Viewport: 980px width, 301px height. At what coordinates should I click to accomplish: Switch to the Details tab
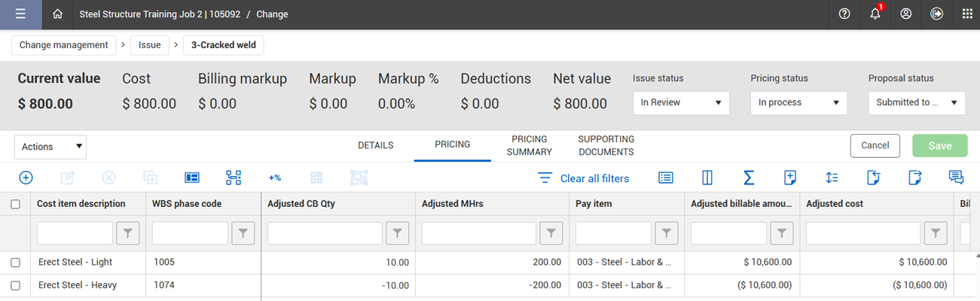(375, 145)
